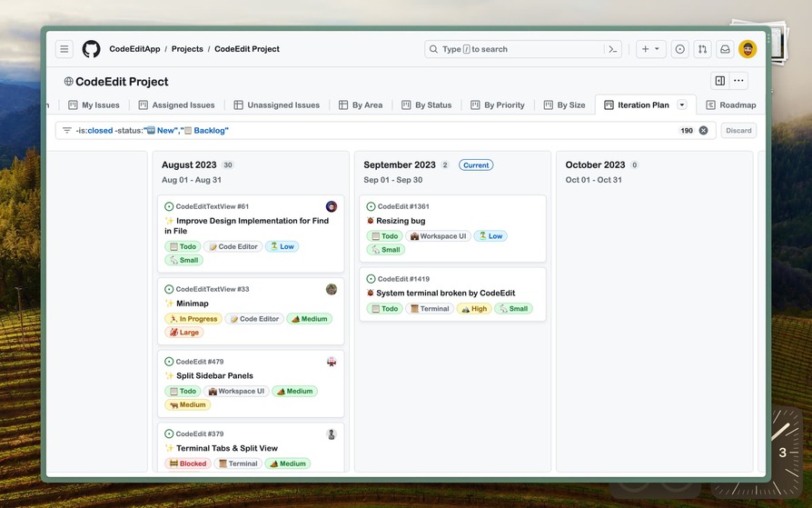Click the CodeEdit Project title heading
This screenshot has width=812, height=508.
coord(122,82)
